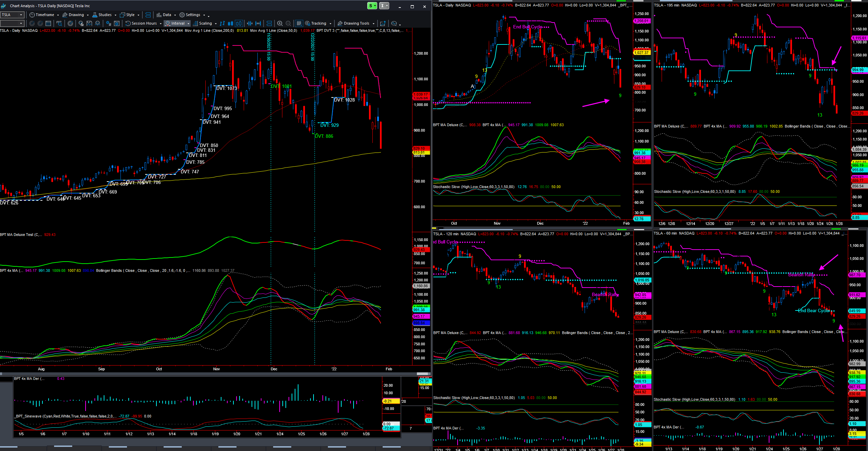This screenshot has width=868, height=451.
Task: Click the Zoom Out magnifier icon
Action: (288, 23)
